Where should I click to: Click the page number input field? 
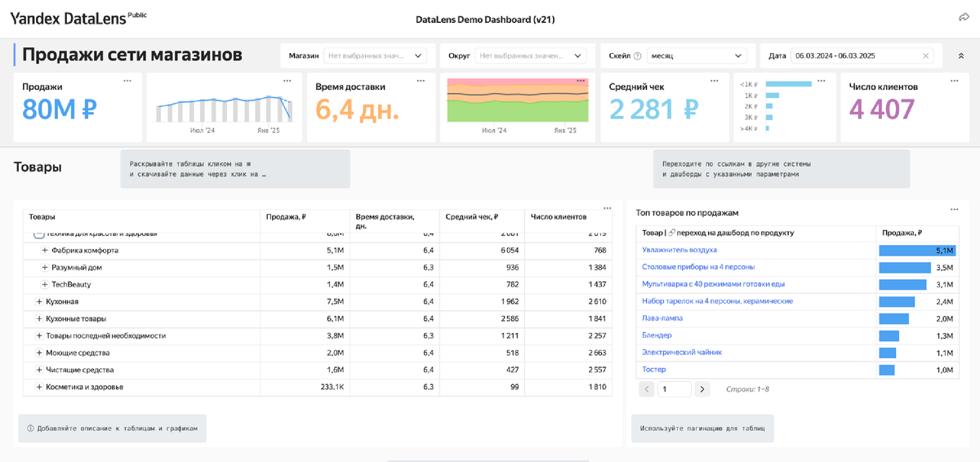pyautogui.click(x=675, y=389)
